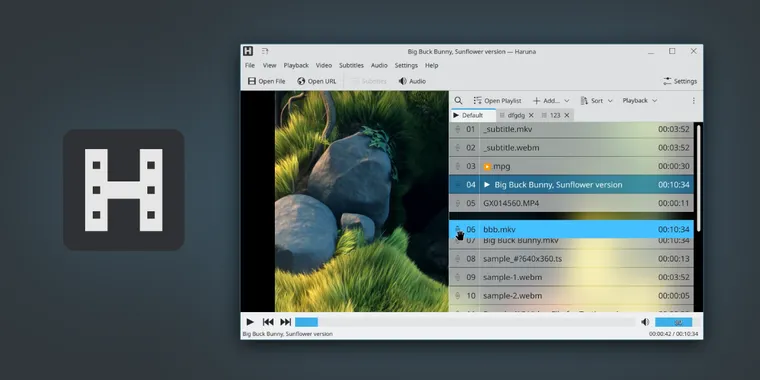Viewport: 760px width, 380px height.
Task: Open the File menu
Action: (x=250, y=65)
